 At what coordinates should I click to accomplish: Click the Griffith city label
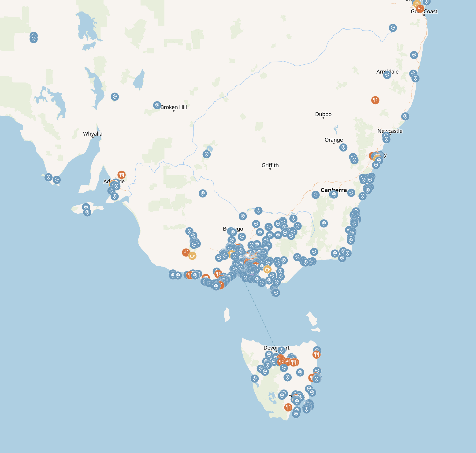coord(270,165)
